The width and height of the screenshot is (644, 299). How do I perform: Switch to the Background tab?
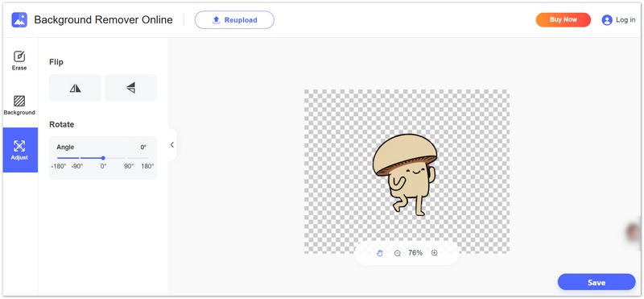19,105
